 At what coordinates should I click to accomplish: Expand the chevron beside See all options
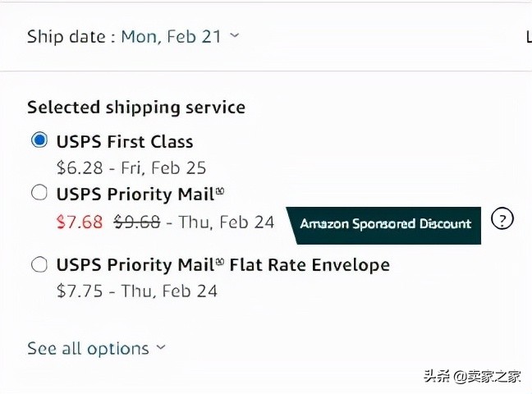pyautogui.click(x=161, y=348)
